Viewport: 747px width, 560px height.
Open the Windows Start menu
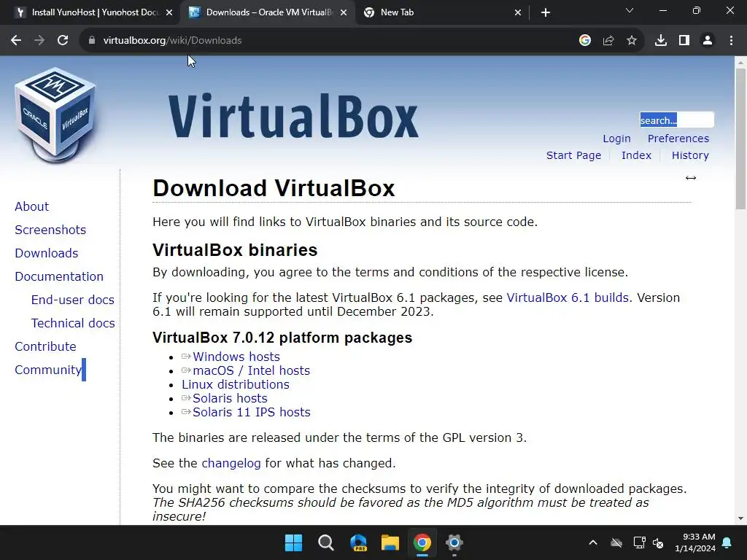pos(293,542)
